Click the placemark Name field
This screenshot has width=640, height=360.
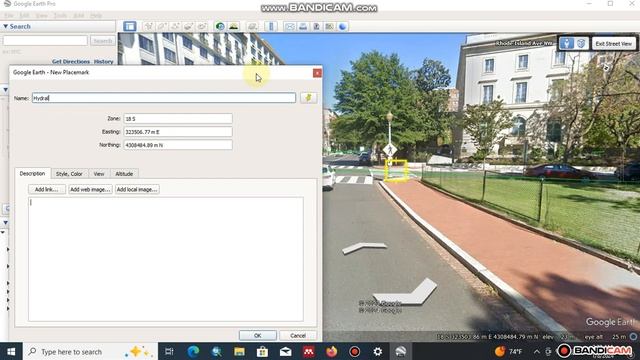(x=164, y=98)
